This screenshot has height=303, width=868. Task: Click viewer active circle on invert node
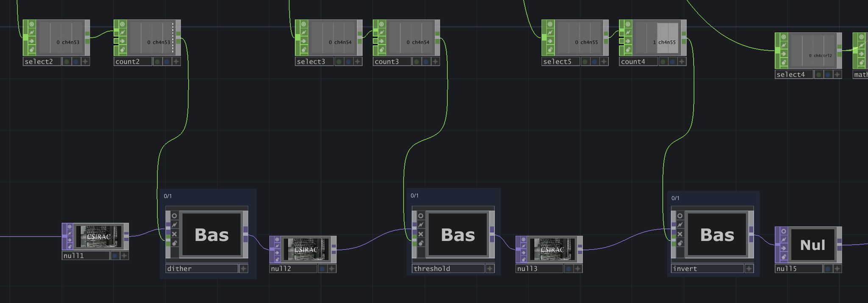(x=680, y=216)
